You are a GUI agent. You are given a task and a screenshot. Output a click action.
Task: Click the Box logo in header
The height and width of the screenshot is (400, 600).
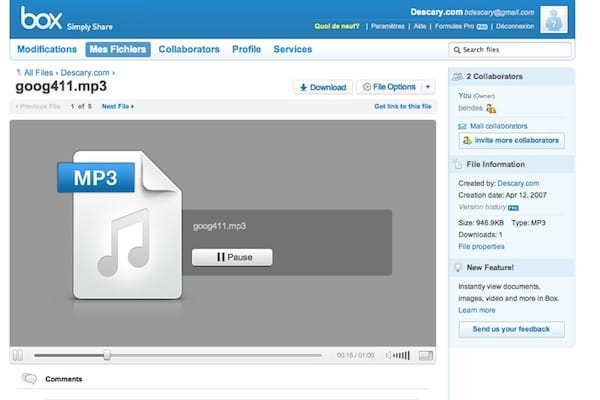point(39,19)
